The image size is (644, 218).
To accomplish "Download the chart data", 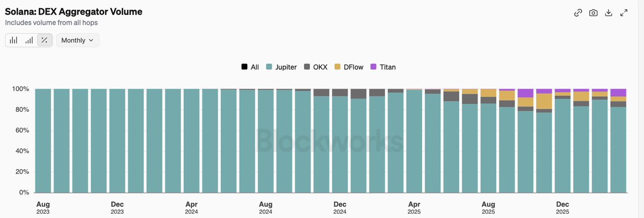I will (609, 13).
